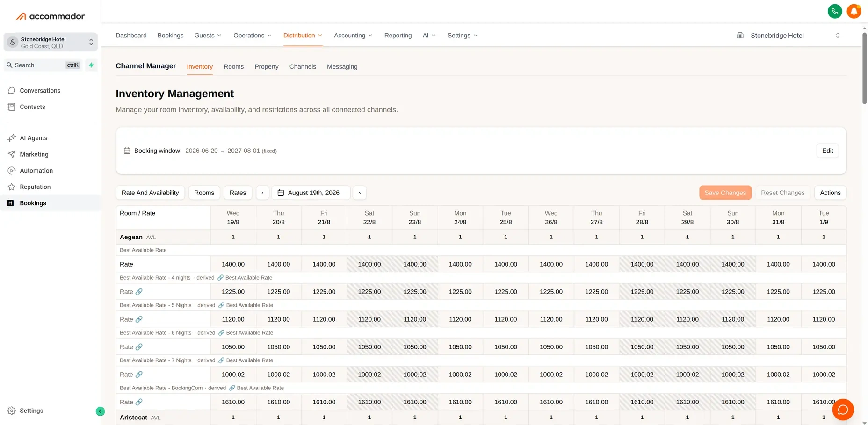Open AI Agents in the sidebar
Viewport: 868px width, 425px height.
coord(34,138)
